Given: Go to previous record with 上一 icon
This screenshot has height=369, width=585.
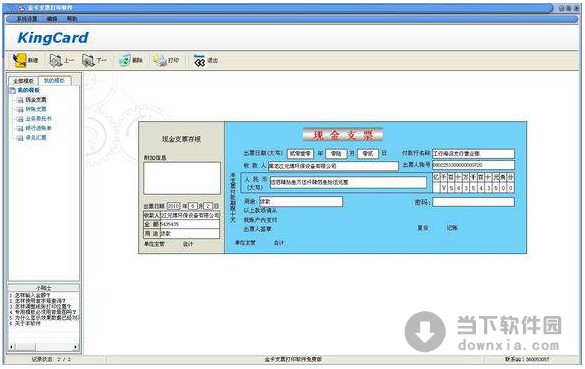Looking at the screenshot, I should point(56,60).
